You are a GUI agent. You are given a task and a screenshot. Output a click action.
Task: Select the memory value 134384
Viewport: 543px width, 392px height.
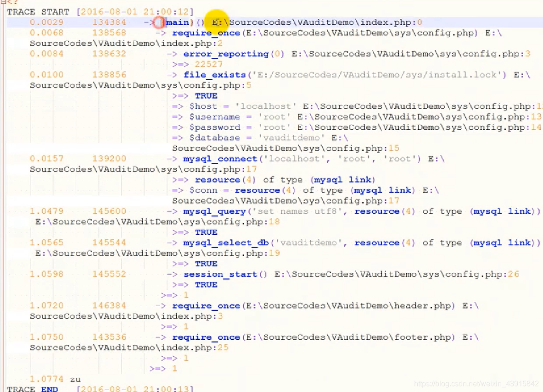pyautogui.click(x=109, y=22)
